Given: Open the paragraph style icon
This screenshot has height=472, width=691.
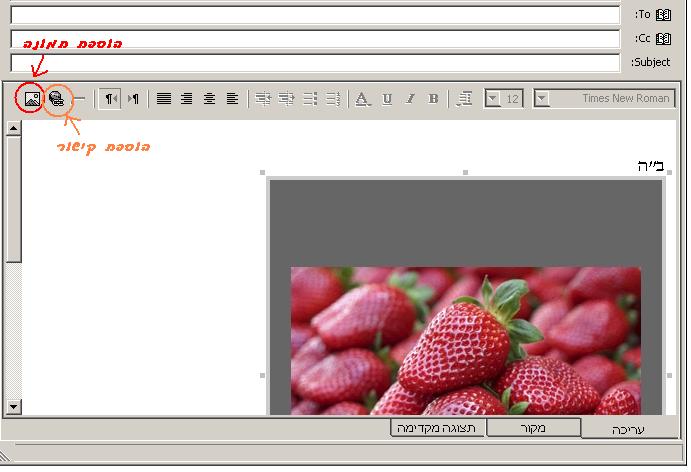Looking at the screenshot, I should coord(464,99).
